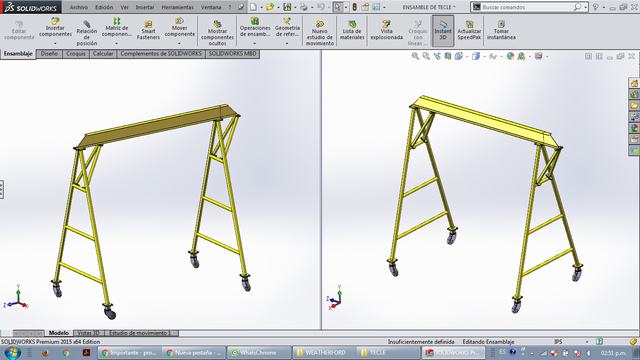This screenshot has height=360, width=640.
Task: Toggle the Instant 3D button
Action: (443, 31)
